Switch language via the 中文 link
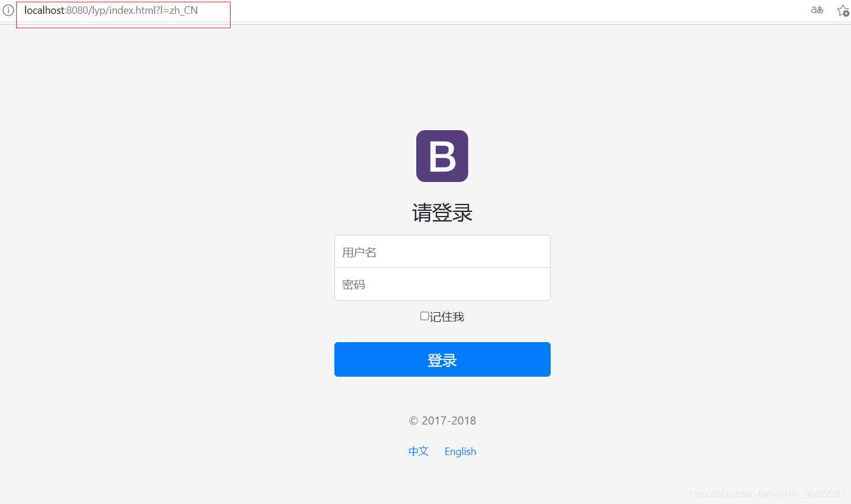 pyautogui.click(x=419, y=451)
